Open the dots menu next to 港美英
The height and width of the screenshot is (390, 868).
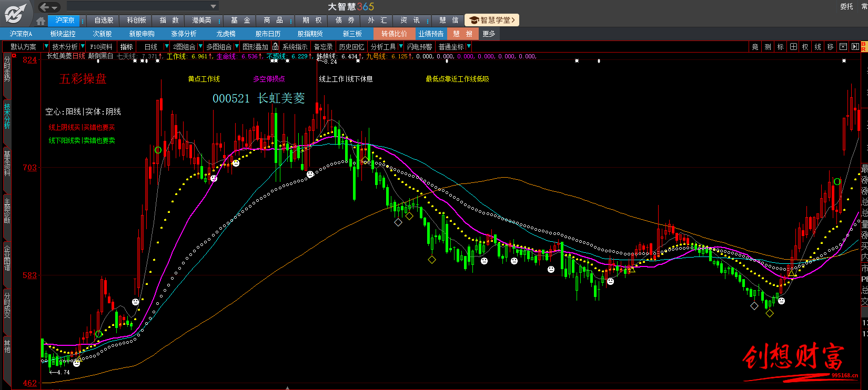[218, 20]
